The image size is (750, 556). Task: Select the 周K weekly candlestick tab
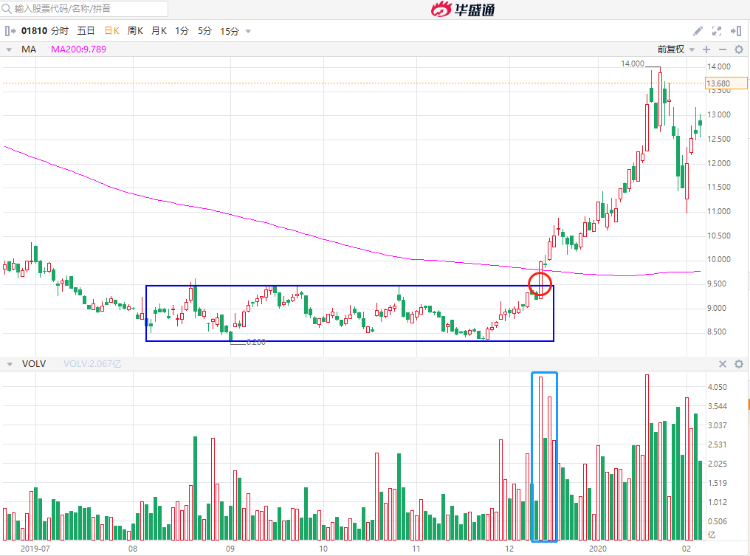coord(135,31)
